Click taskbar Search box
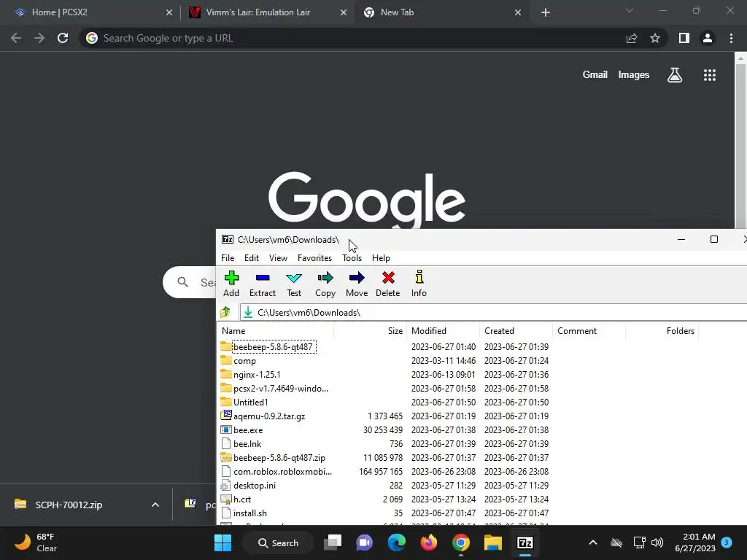 [278, 542]
